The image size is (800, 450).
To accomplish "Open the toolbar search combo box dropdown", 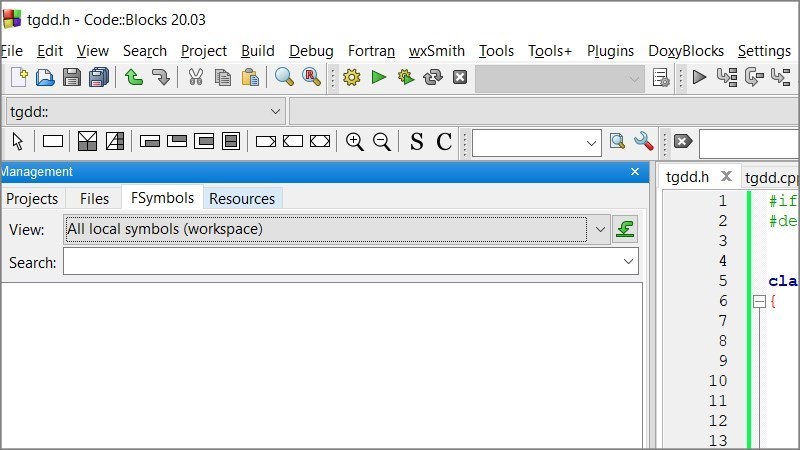I will 591,143.
